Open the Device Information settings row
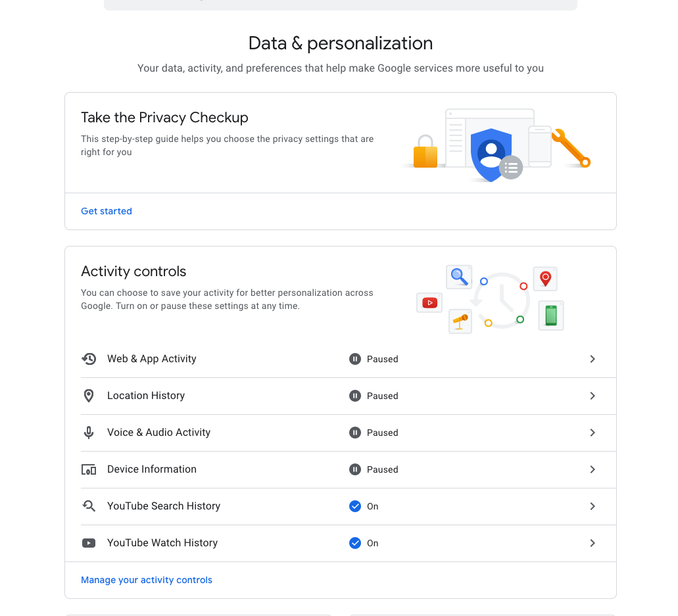Screen dimensions: 678x616 click(x=340, y=469)
